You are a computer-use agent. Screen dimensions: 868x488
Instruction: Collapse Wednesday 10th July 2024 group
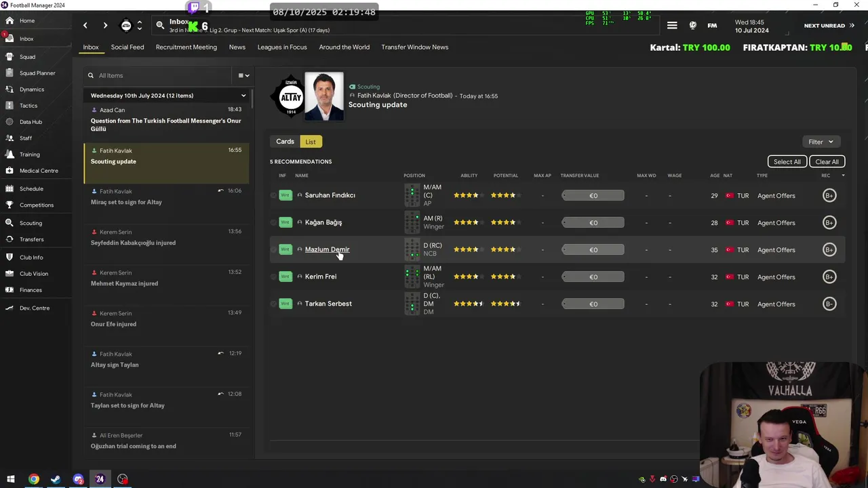(243, 96)
